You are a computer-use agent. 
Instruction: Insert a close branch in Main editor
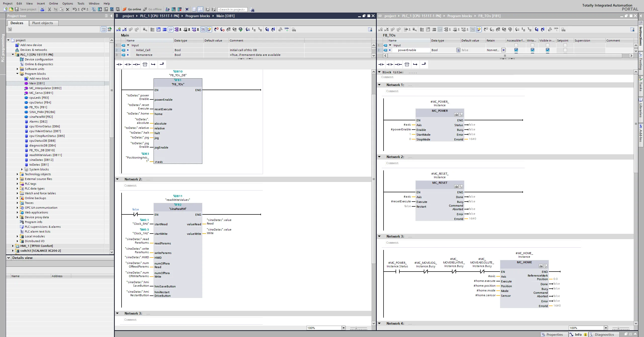(x=162, y=64)
